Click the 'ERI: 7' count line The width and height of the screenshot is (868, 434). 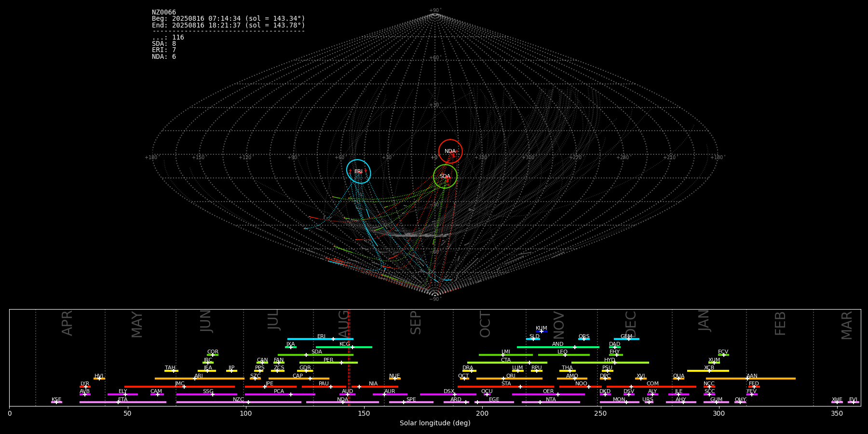click(x=164, y=50)
